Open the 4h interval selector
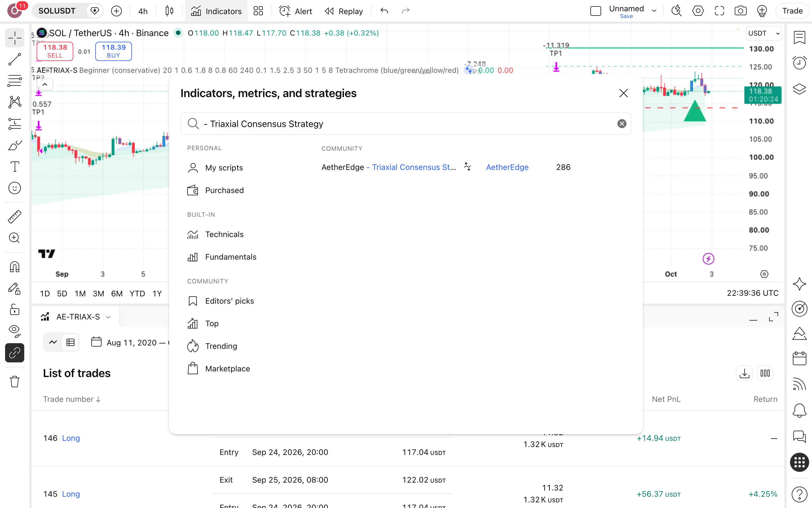The image size is (812, 508). (x=143, y=11)
